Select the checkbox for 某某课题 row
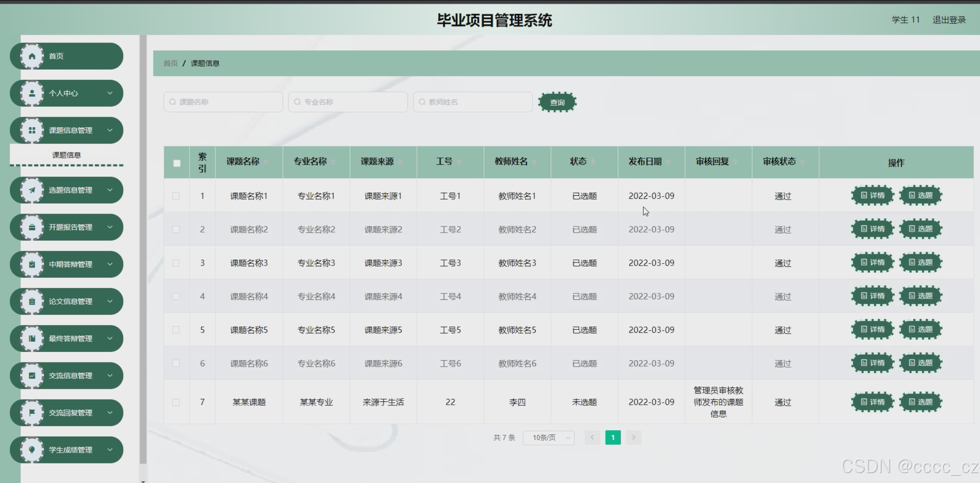The width and height of the screenshot is (980, 483). pos(176,402)
